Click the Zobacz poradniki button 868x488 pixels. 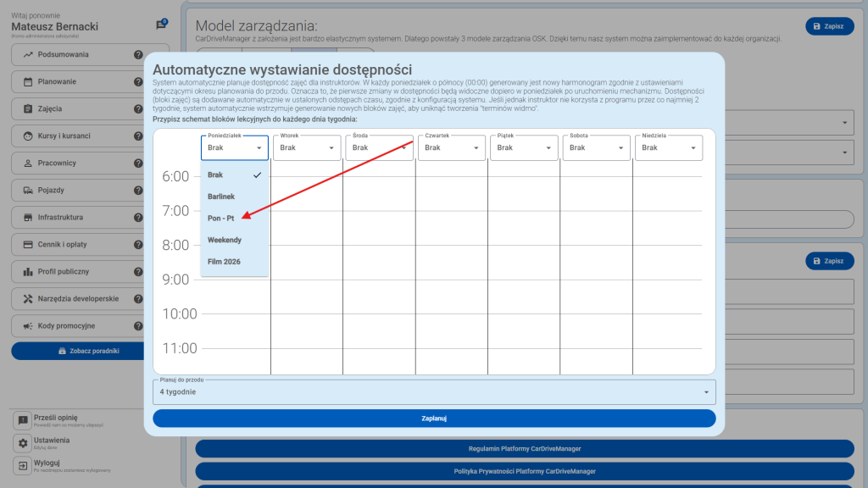coord(90,351)
